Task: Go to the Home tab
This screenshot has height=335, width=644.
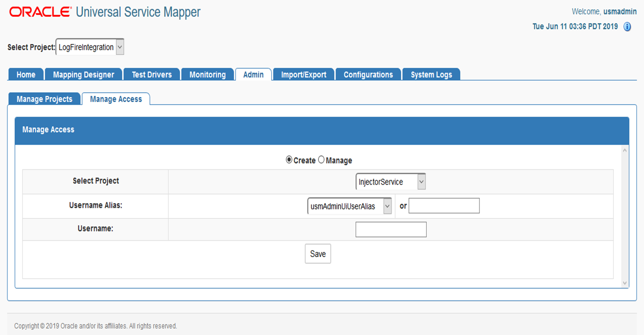Action: pyautogui.click(x=26, y=74)
